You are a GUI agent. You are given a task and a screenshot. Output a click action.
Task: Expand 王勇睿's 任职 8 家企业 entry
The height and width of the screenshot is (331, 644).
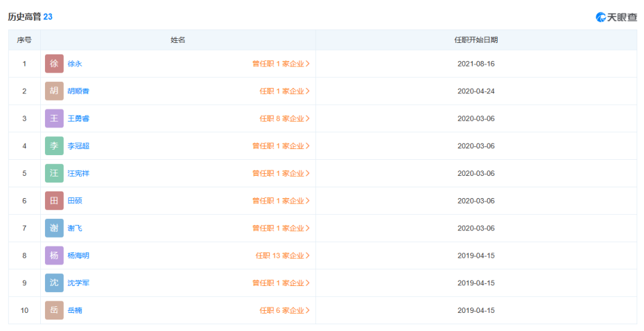[x=284, y=119]
